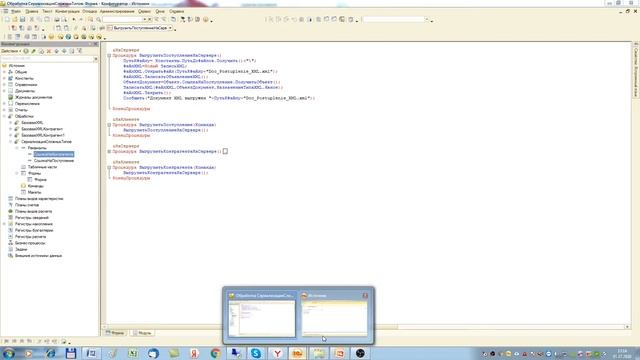Expand the Документы tree node
640x360 pixels.
(x=4, y=91)
